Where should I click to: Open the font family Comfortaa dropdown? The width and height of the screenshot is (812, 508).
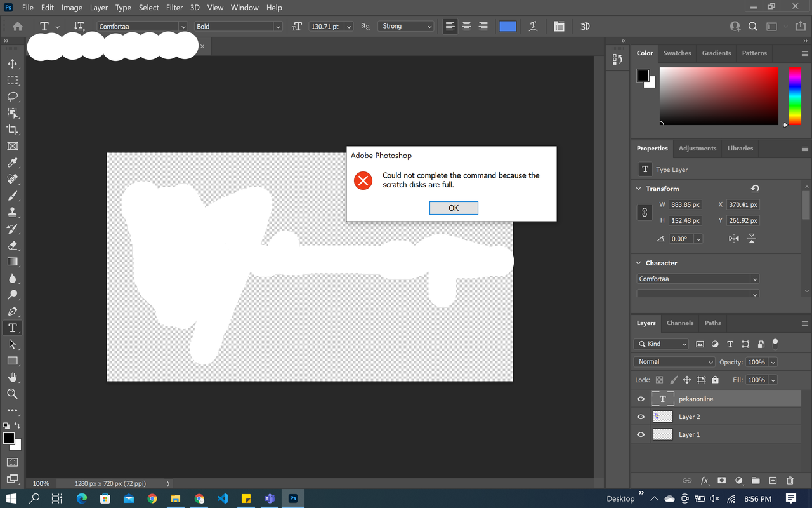[x=183, y=27]
